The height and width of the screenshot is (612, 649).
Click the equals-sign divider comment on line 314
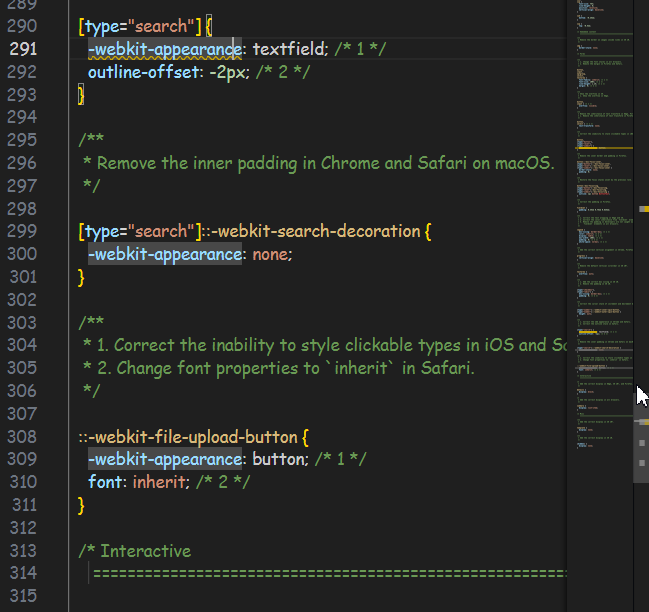click(x=329, y=574)
